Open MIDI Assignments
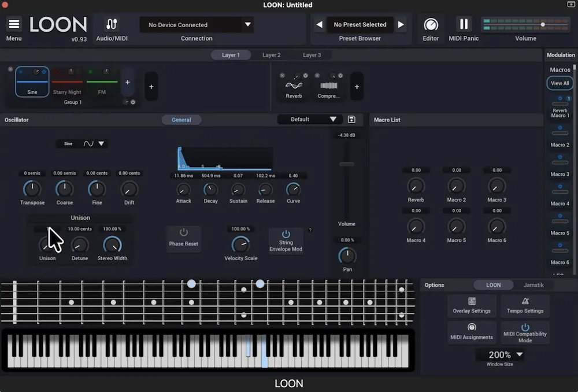This screenshot has width=578, height=392. (472, 331)
